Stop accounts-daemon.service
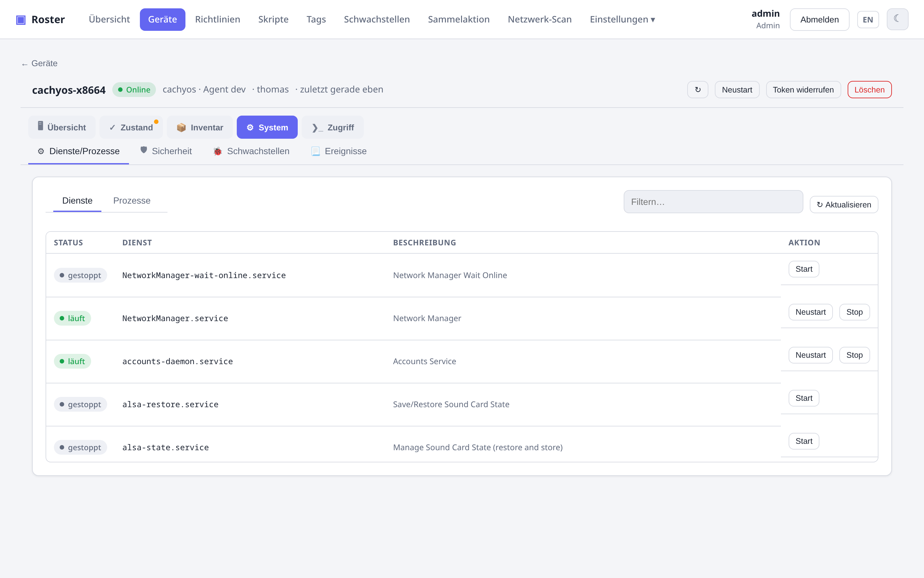The height and width of the screenshot is (578, 924). [854, 355]
